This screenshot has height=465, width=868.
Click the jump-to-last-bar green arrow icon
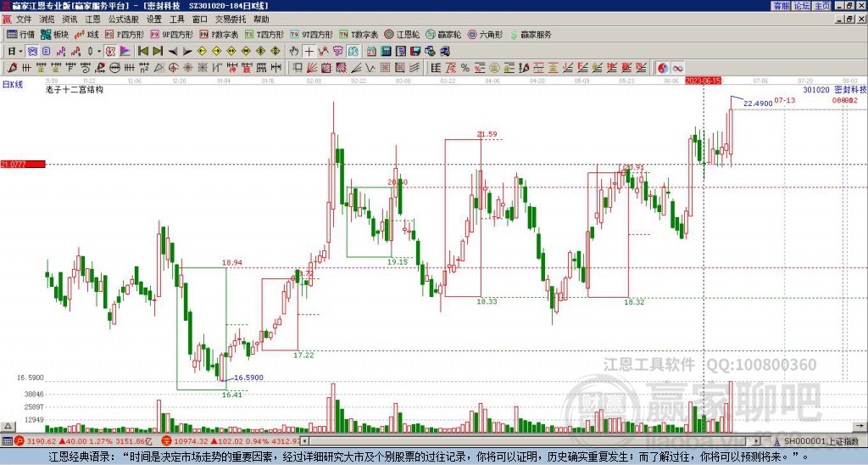(x=158, y=52)
